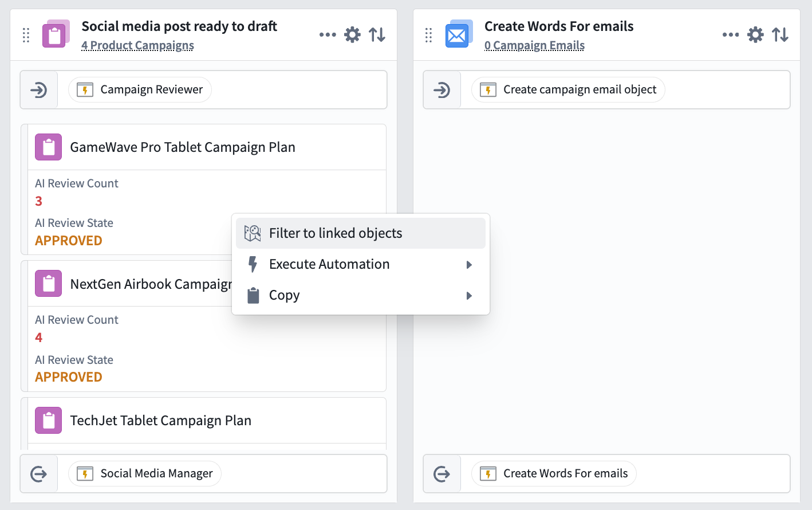Screen dimensions: 812x510
Task: Click the input arrow icon beside Campaign Reviewer
Action: 38,89
